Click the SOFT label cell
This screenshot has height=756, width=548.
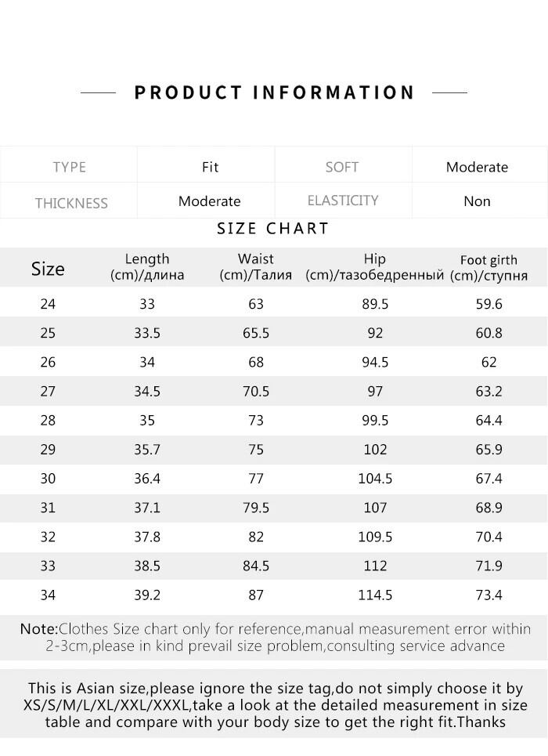click(342, 167)
